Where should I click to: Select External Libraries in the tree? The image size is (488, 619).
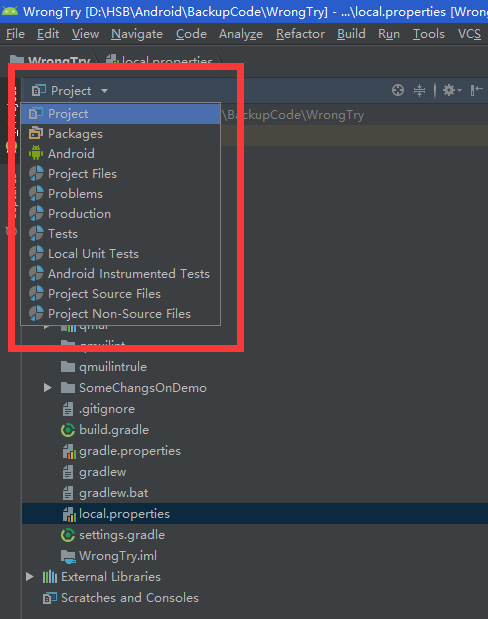pyautogui.click(x=111, y=577)
